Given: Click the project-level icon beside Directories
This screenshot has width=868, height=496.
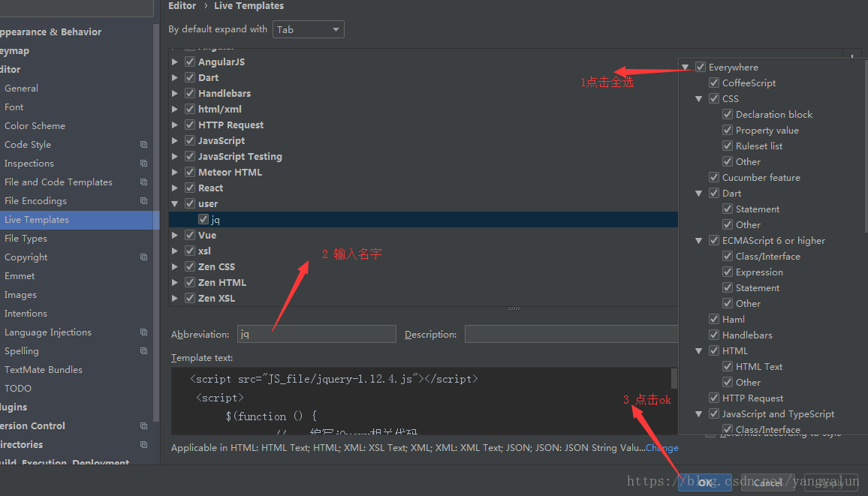Looking at the screenshot, I should click(144, 445).
